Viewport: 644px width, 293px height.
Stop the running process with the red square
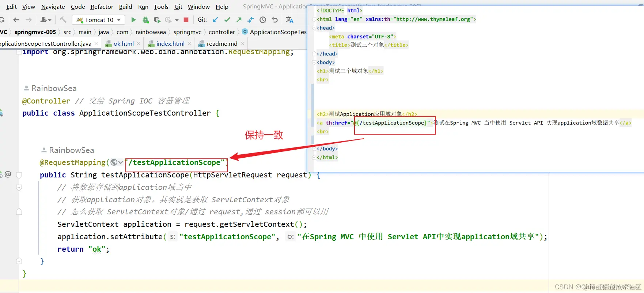pos(186,20)
